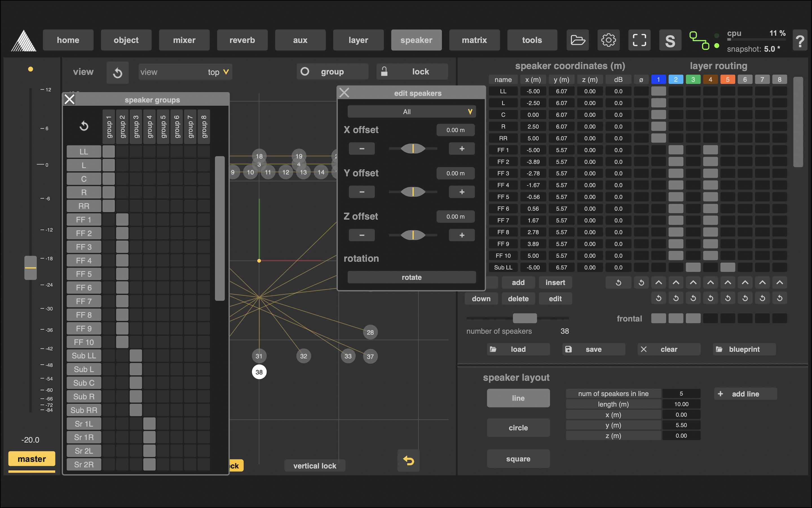Screen dimensions: 812x508
Task: Reset layer 1 routing with lower reset icon
Action: coord(658,298)
